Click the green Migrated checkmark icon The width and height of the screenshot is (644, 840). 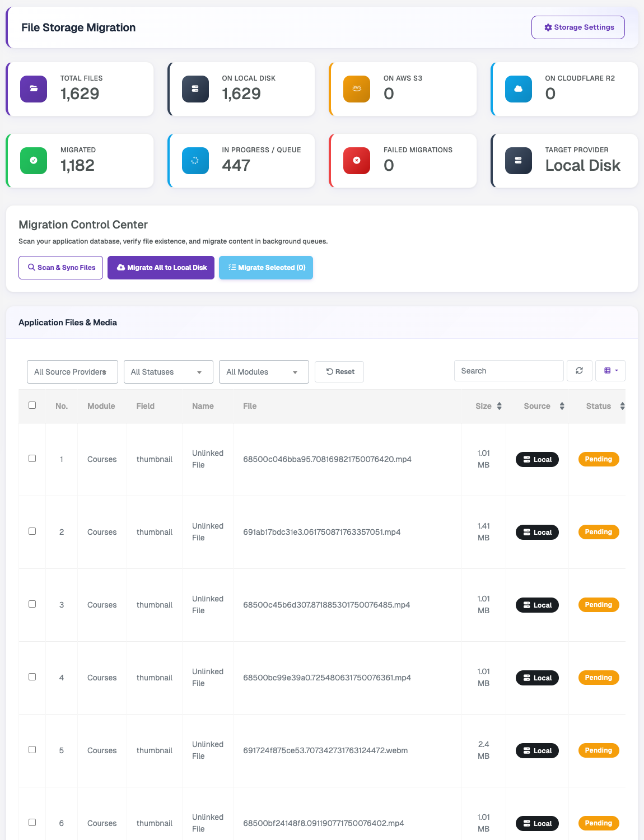point(34,161)
